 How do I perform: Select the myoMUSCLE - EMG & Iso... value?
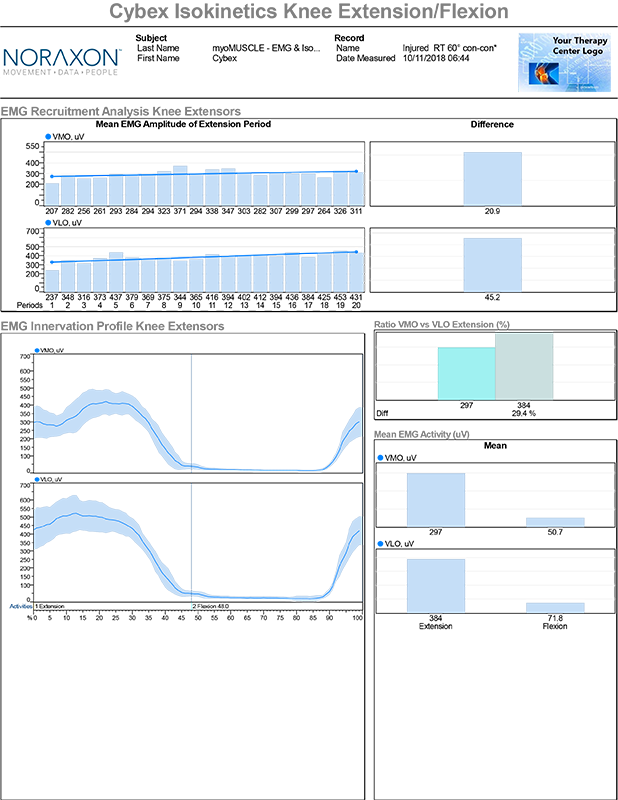pyautogui.click(x=266, y=48)
